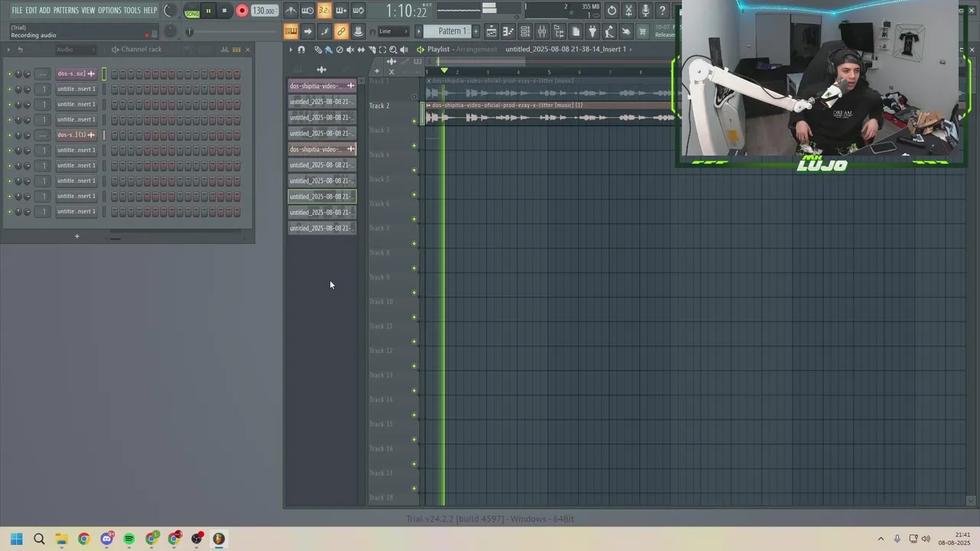Click the Track 2 audio clip waveform
Image resolution: width=980 pixels, height=551 pixels.
[x=551, y=117]
